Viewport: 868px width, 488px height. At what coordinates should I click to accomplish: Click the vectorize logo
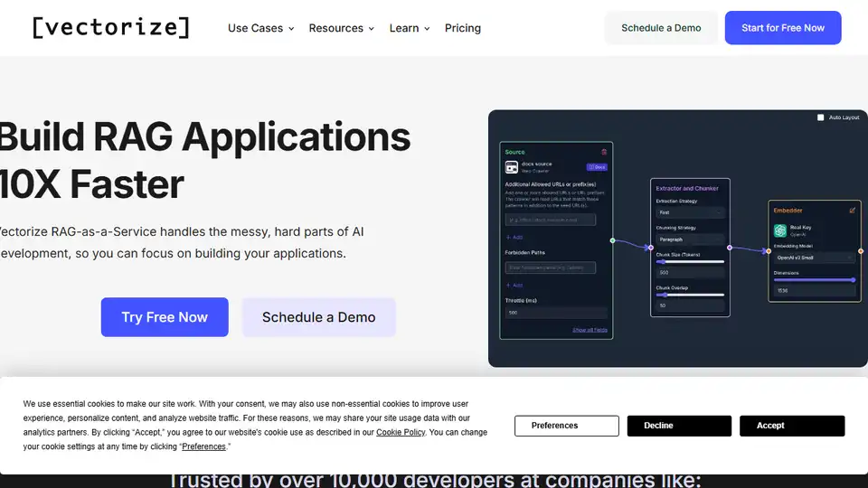[110, 28]
